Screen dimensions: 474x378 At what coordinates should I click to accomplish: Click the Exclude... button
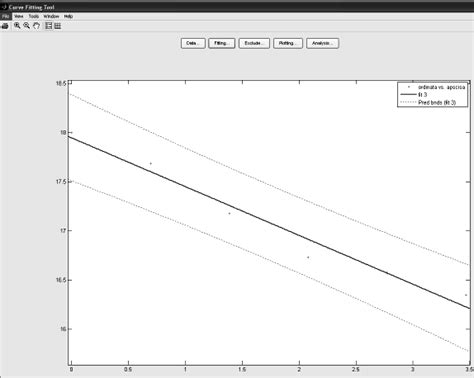tap(254, 43)
